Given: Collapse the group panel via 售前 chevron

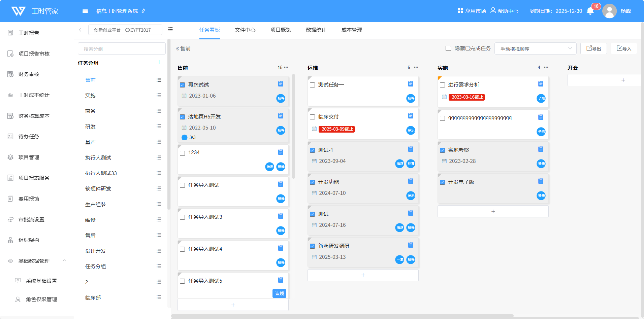Looking at the screenshot, I should coord(178,49).
